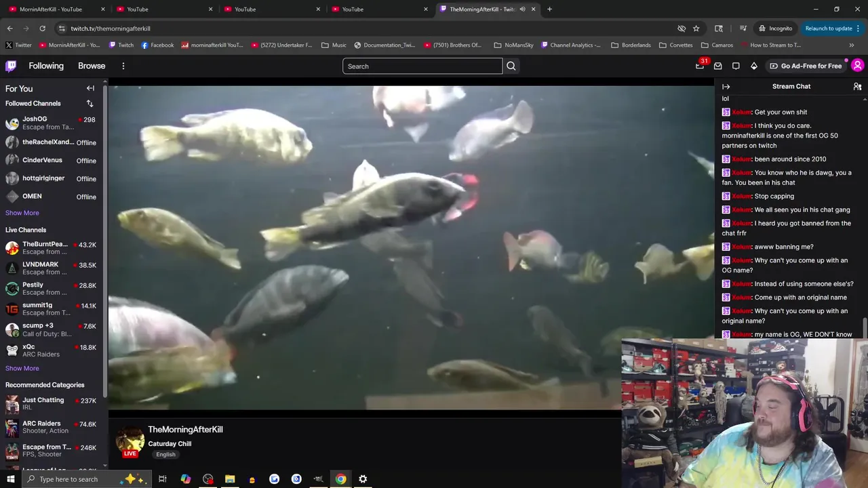Close the TheMorningAfterKill Twitch tab

[533, 9]
